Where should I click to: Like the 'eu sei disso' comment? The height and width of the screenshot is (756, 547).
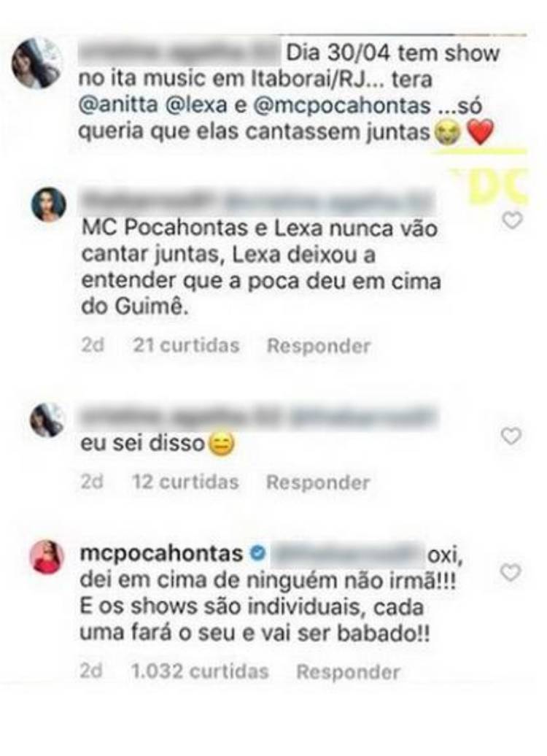[x=511, y=436]
